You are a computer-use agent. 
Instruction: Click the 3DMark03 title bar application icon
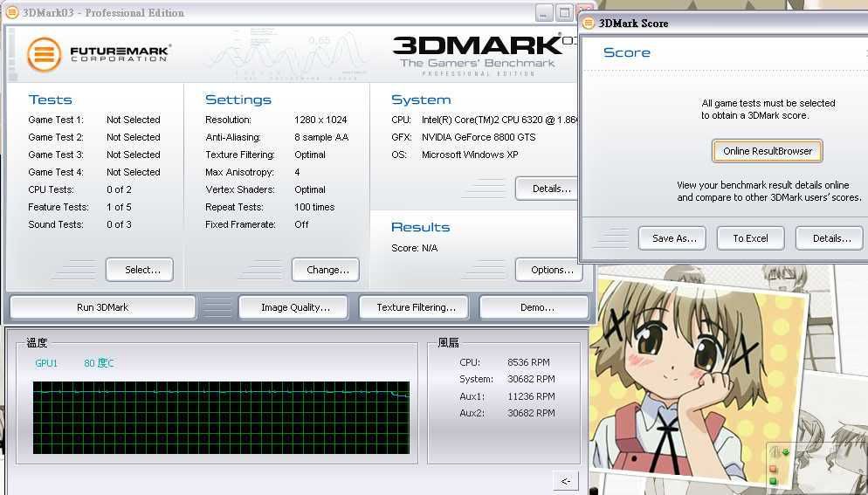11,11
